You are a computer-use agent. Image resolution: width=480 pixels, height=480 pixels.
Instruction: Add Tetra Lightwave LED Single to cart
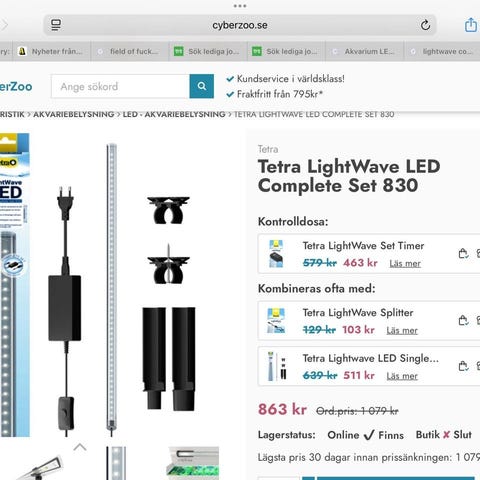click(463, 366)
